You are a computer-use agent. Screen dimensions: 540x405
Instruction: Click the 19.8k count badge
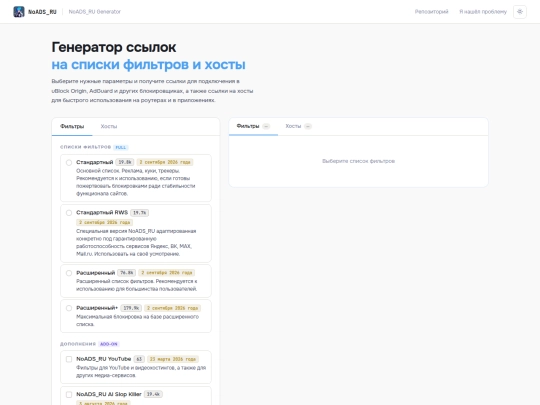125,162
